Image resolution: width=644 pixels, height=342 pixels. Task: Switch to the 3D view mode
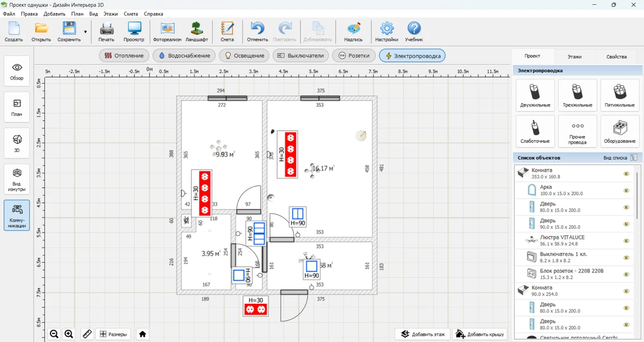click(17, 143)
